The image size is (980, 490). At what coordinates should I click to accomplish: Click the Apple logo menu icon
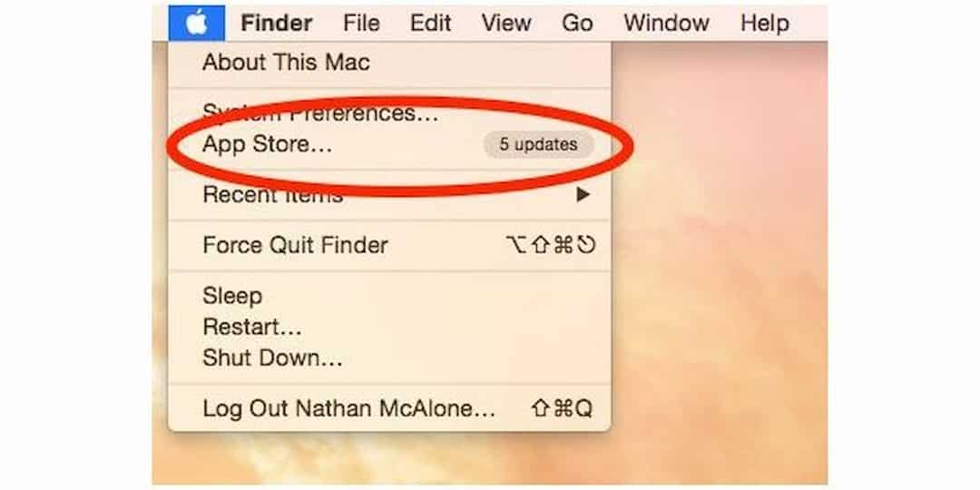[196, 23]
